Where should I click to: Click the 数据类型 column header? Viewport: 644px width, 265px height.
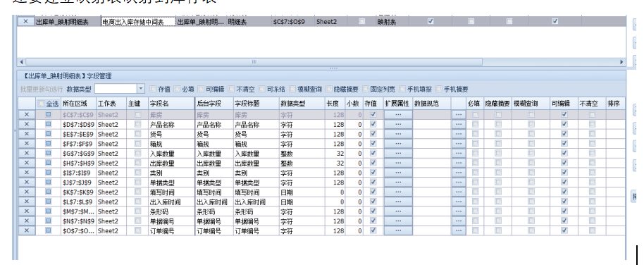pos(302,104)
